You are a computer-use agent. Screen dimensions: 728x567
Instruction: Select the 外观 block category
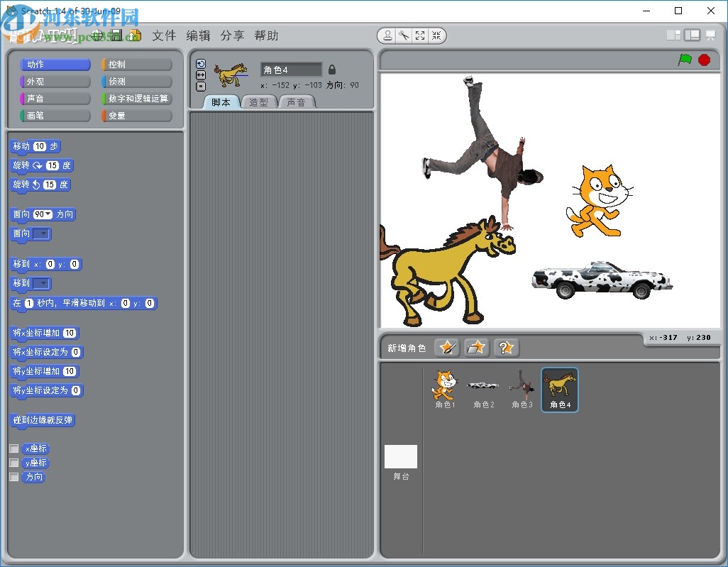point(55,82)
